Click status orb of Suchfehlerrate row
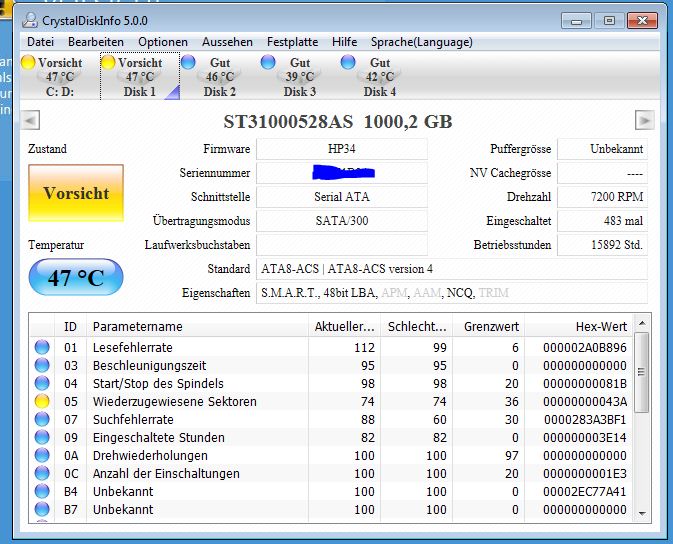The image size is (673, 544). pos(42,419)
